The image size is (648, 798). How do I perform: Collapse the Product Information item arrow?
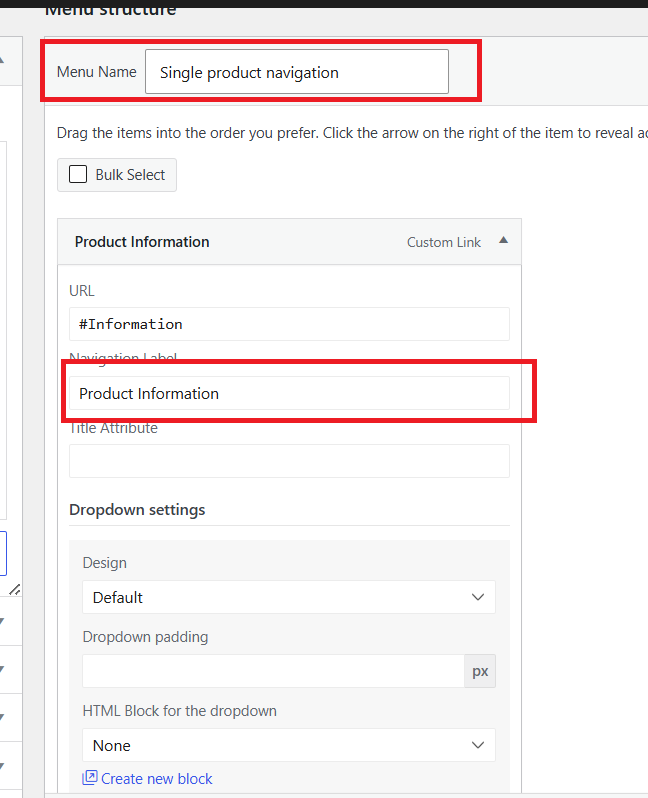[x=503, y=240]
